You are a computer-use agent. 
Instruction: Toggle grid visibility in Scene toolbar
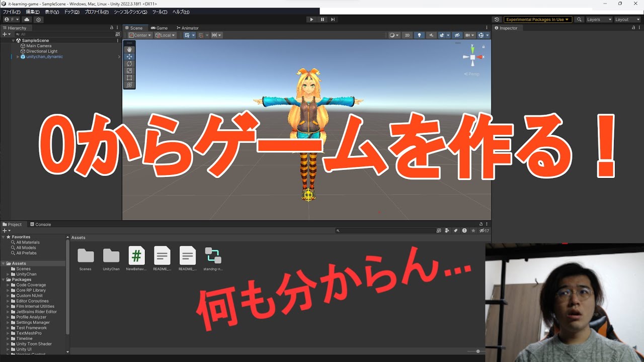click(187, 35)
